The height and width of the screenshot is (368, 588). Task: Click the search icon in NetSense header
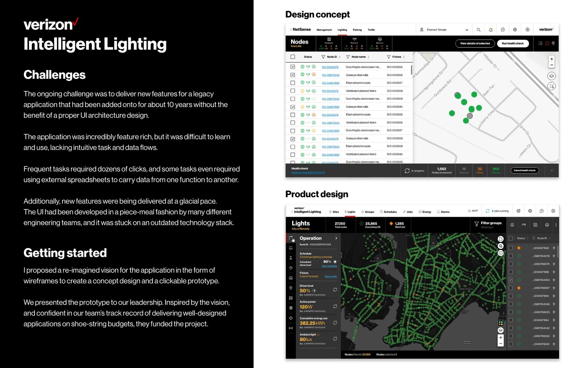(478, 30)
